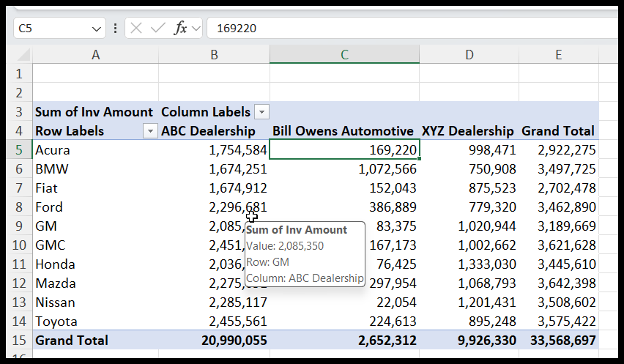Screen dimensions: 624x364
Task: Click the total cell 9,926,330
Action: [x=469, y=341]
